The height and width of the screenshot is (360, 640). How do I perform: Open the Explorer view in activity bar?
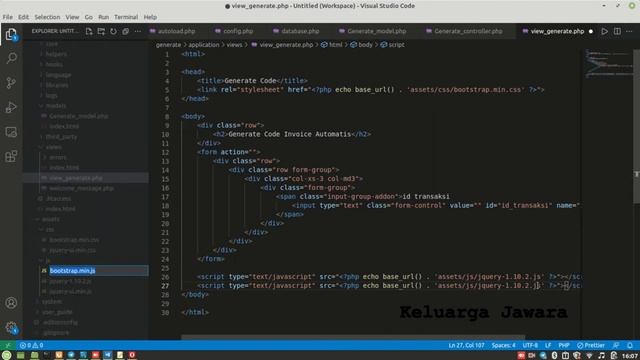click(x=11, y=34)
